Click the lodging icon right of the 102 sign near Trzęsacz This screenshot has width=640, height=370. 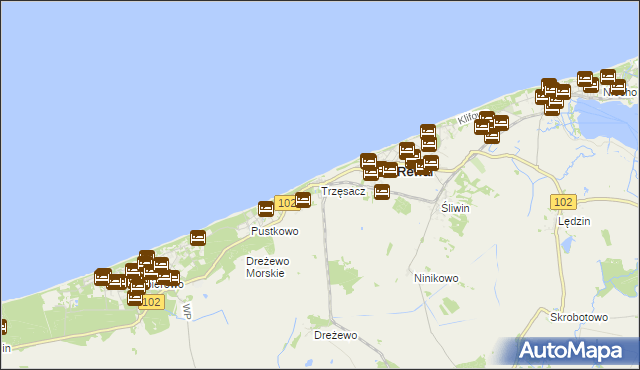(303, 200)
